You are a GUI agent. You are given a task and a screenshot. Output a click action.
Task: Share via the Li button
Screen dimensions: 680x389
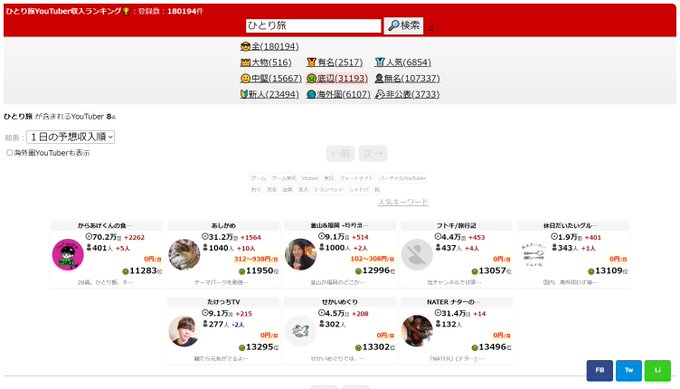point(657,370)
